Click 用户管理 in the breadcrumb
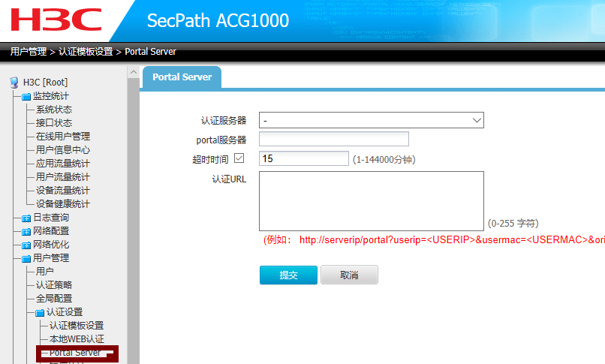 point(29,52)
